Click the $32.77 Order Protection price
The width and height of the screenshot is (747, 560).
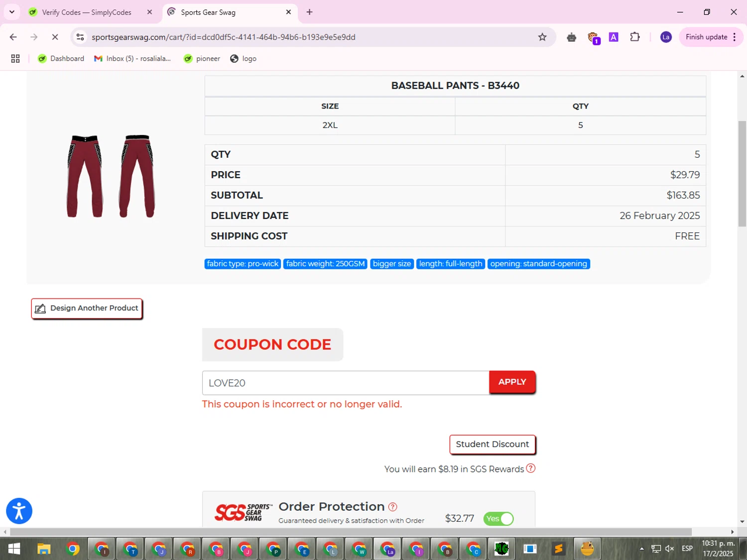click(x=459, y=519)
